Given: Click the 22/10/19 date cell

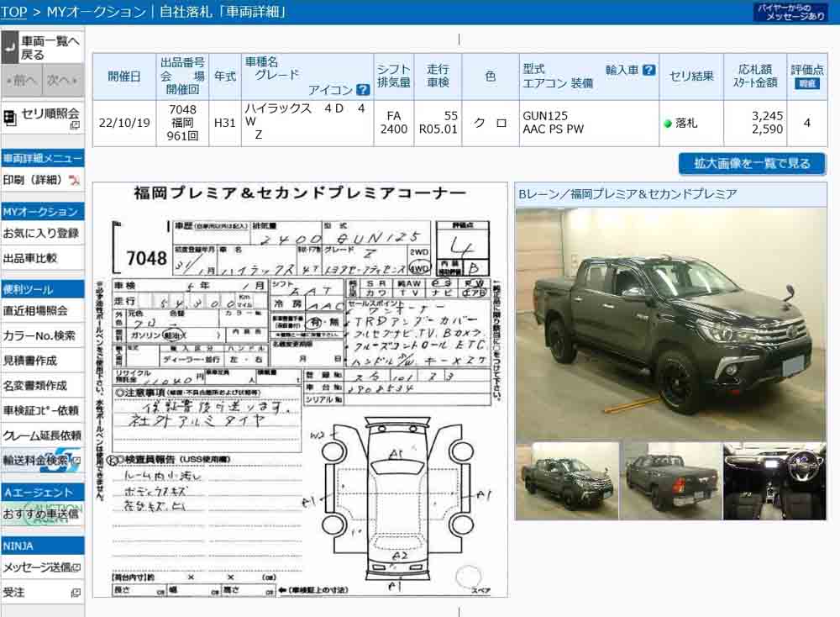Looking at the screenshot, I should coord(124,123).
